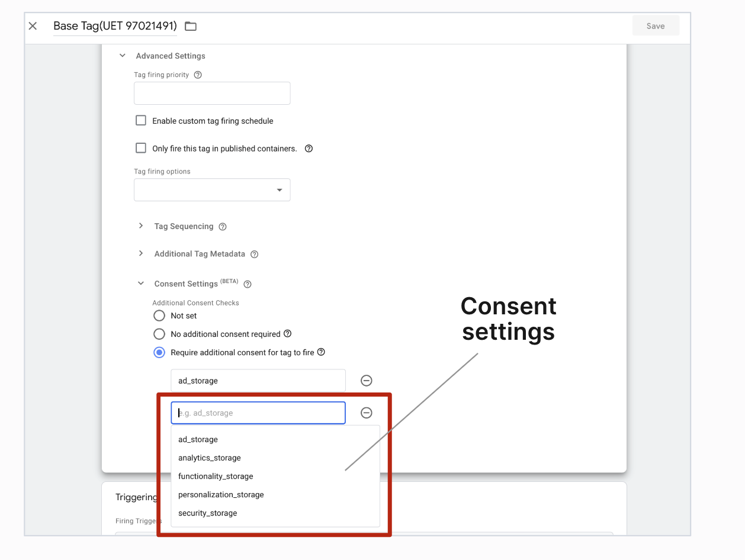Remove the empty consent type row
This screenshot has width=745, height=560.
tap(366, 413)
